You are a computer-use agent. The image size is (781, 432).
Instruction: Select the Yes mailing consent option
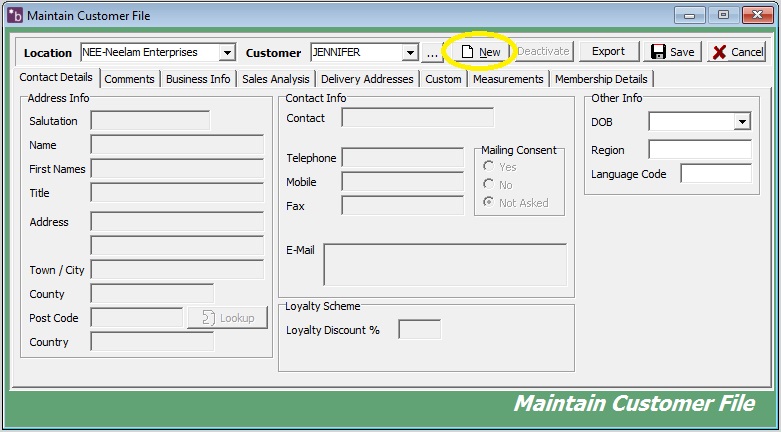(489, 167)
